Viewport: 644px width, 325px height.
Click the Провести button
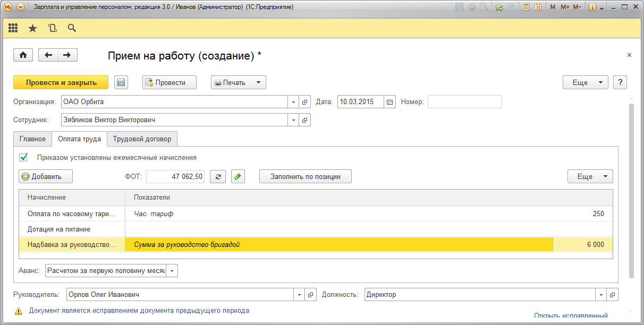(170, 82)
